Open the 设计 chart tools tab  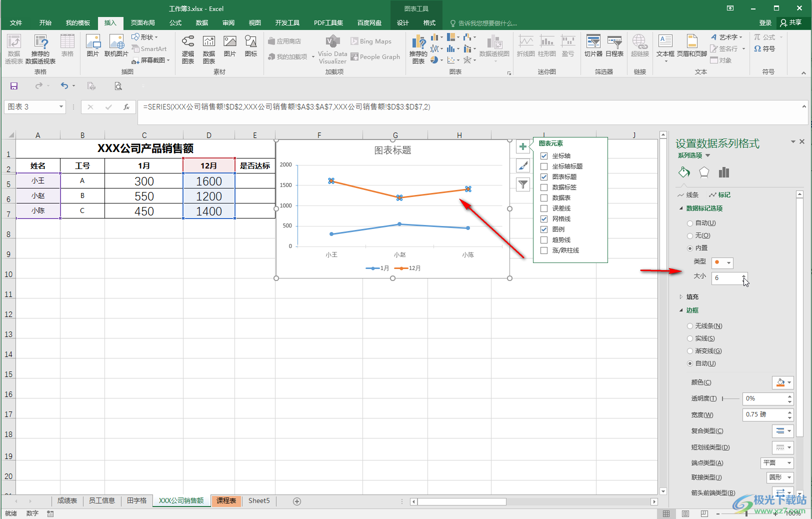pyautogui.click(x=403, y=23)
